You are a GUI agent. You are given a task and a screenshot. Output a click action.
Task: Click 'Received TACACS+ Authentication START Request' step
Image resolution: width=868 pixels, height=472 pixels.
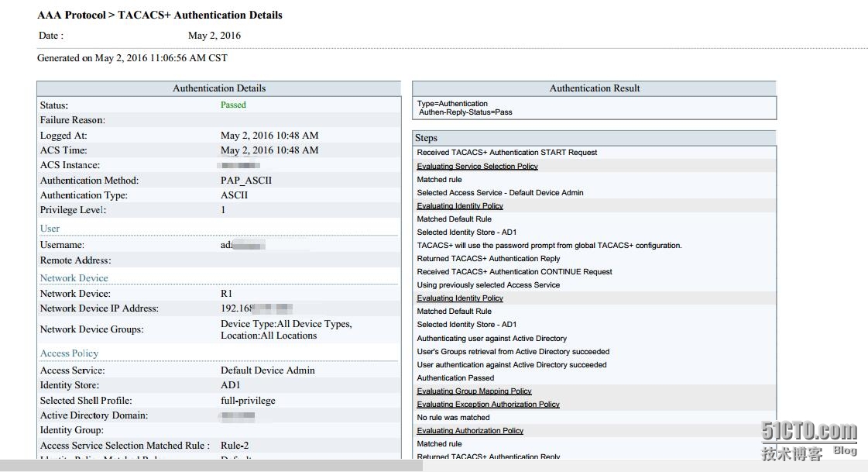[x=507, y=153]
